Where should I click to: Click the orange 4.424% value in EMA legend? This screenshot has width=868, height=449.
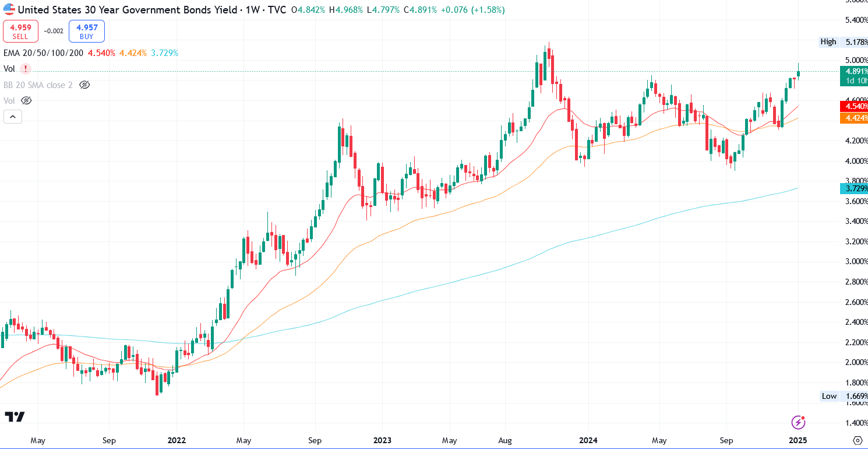coord(133,53)
